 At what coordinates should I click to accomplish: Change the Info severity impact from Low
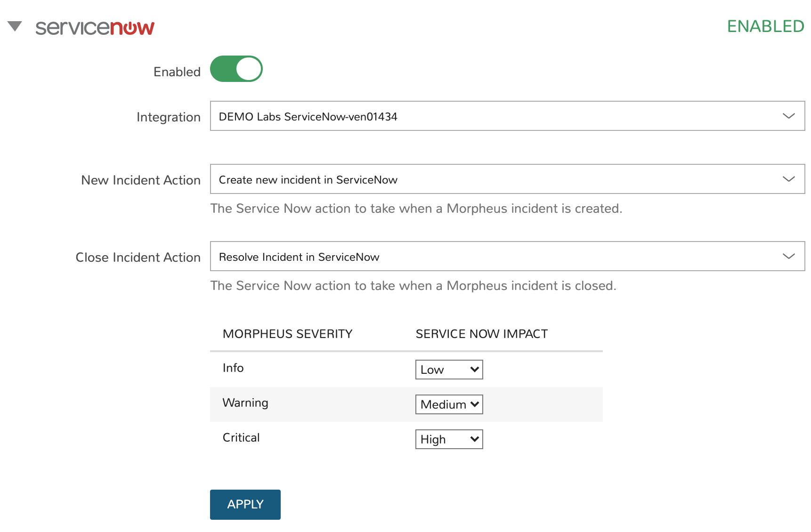pyautogui.click(x=449, y=370)
